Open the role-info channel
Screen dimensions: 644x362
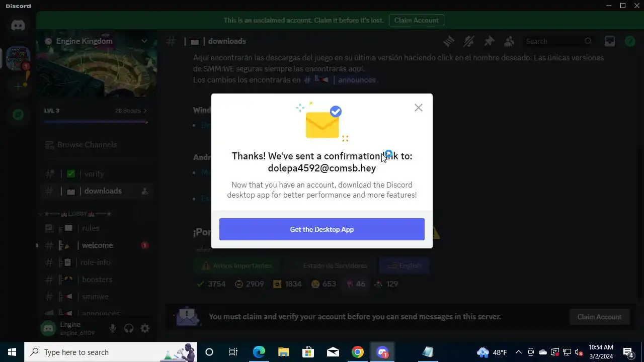(96, 262)
